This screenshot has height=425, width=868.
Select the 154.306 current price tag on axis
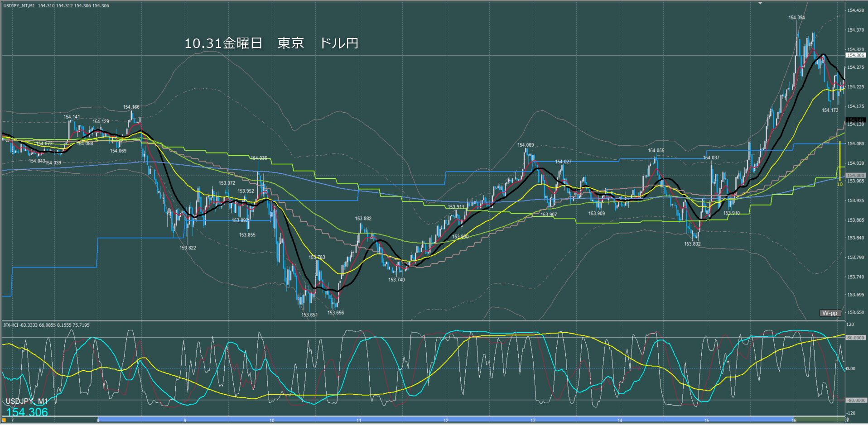[855, 55]
